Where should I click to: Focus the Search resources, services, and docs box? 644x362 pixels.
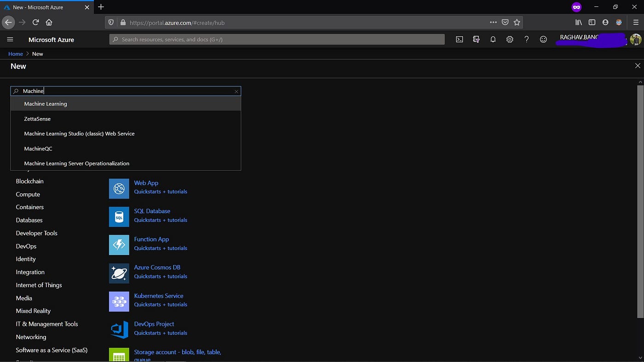click(x=277, y=40)
